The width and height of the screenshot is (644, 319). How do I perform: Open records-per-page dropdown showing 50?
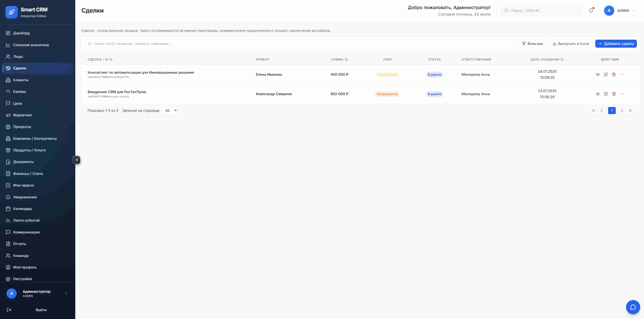point(170,111)
